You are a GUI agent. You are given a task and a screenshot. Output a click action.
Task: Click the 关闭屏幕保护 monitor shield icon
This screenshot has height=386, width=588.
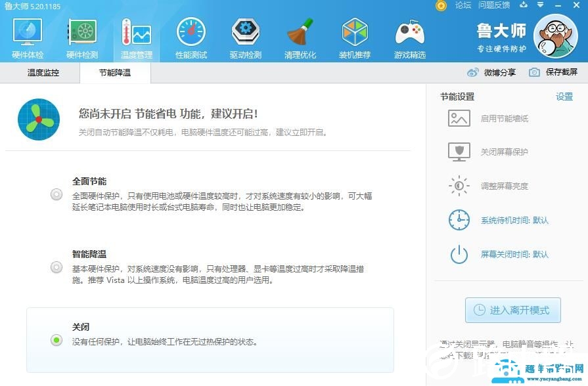click(459, 152)
